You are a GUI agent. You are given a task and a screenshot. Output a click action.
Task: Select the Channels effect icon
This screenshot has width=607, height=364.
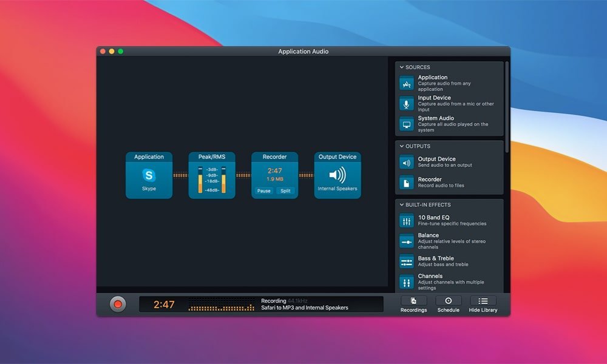[x=406, y=281]
